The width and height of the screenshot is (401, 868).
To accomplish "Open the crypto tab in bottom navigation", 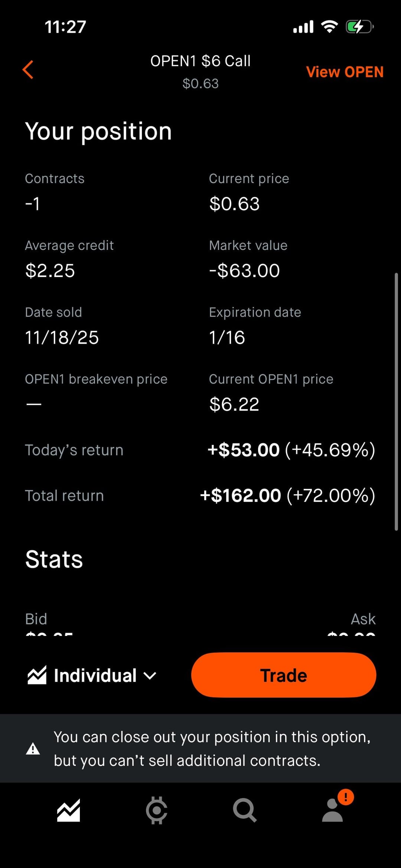I will pos(156,810).
